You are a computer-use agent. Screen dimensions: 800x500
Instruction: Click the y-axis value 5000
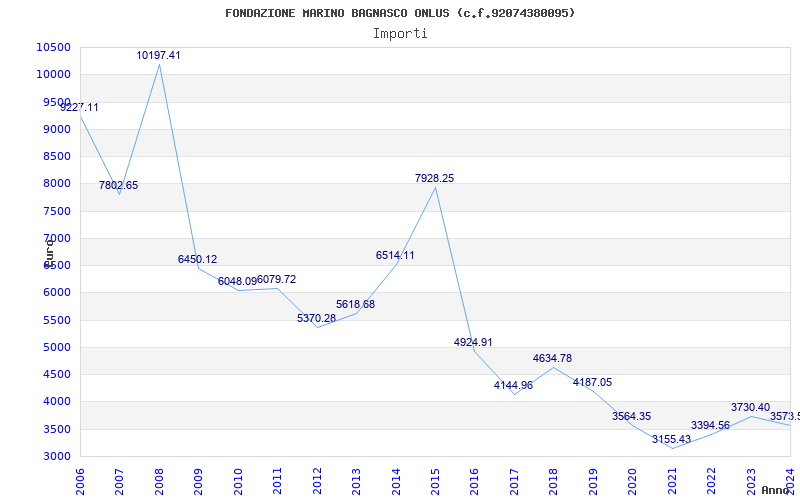[x=56, y=347]
